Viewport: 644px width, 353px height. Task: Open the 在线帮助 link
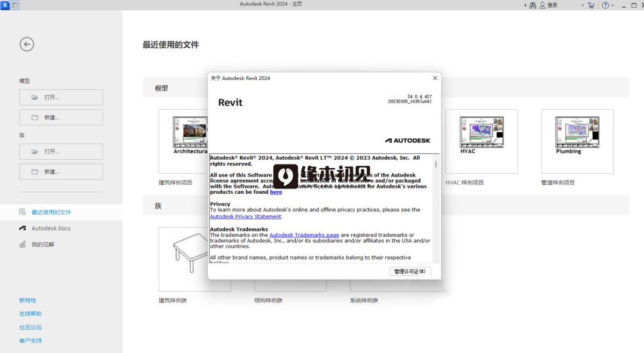point(30,314)
